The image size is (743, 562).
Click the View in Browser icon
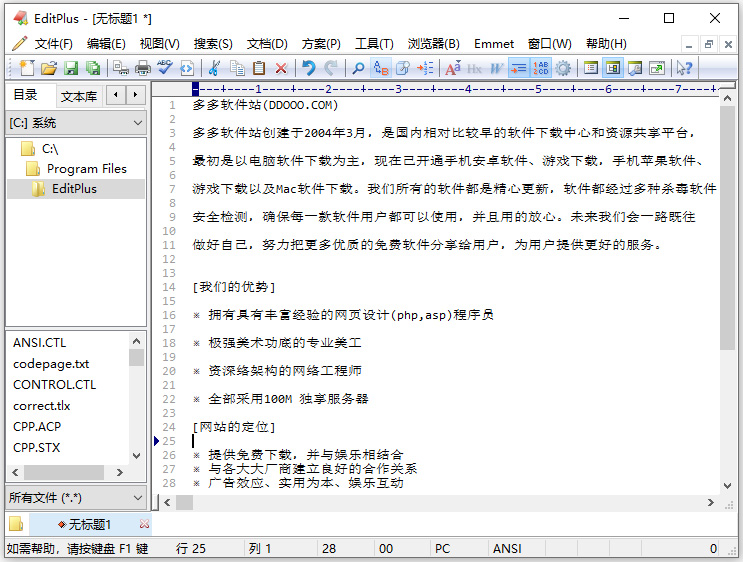pyautogui.click(x=187, y=68)
